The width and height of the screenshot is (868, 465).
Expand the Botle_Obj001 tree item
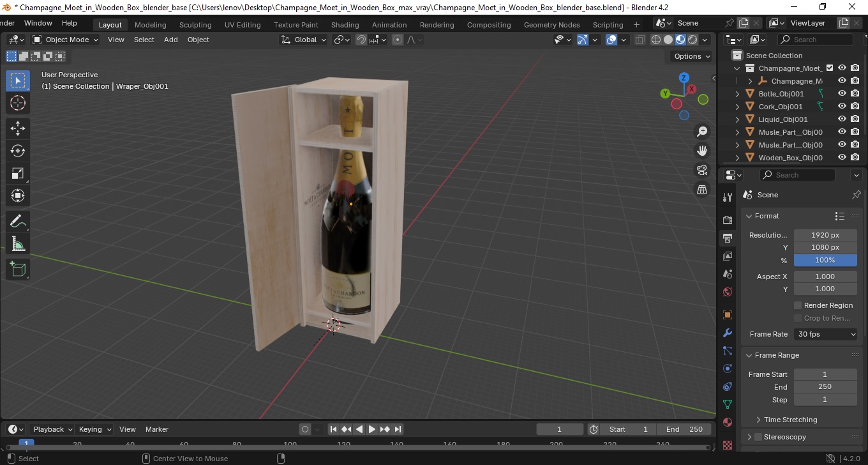click(x=738, y=94)
